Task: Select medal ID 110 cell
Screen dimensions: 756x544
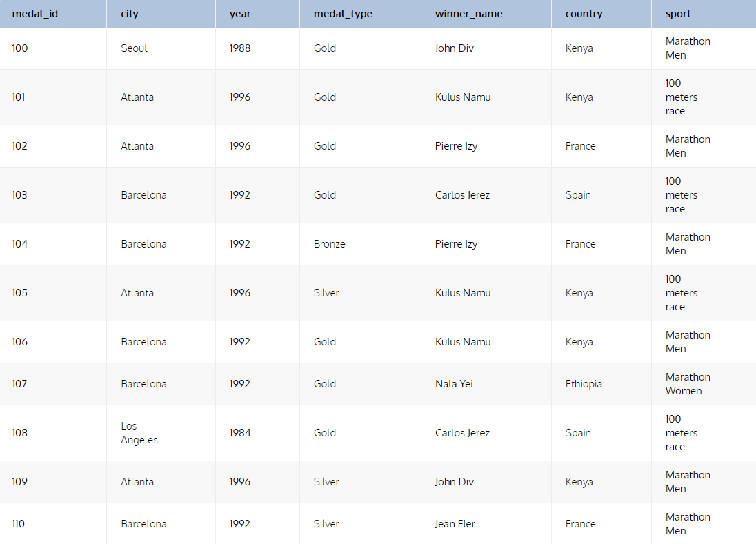Action: pyautogui.click(x=19, y=524)
